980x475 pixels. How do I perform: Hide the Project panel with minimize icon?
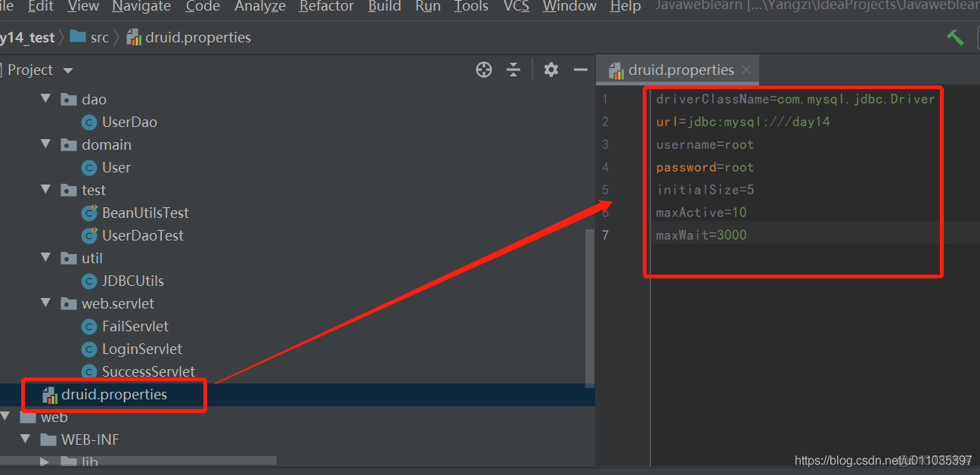pyautogui.click(x=581, y=70)
